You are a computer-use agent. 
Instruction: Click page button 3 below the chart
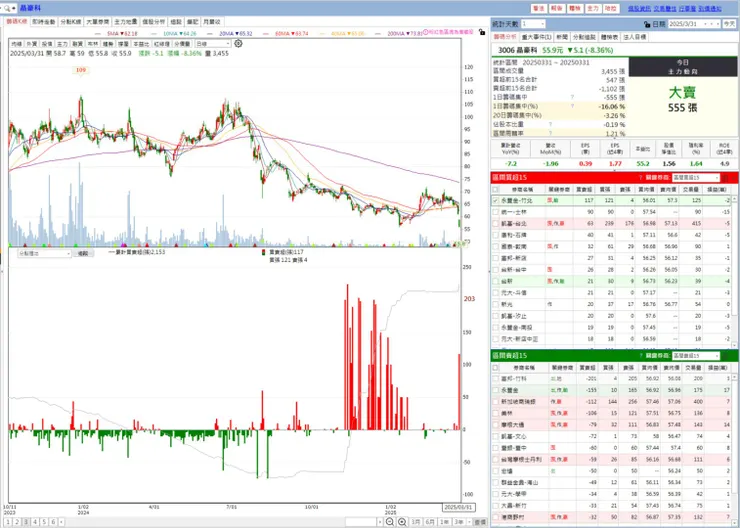coord(26,522)
